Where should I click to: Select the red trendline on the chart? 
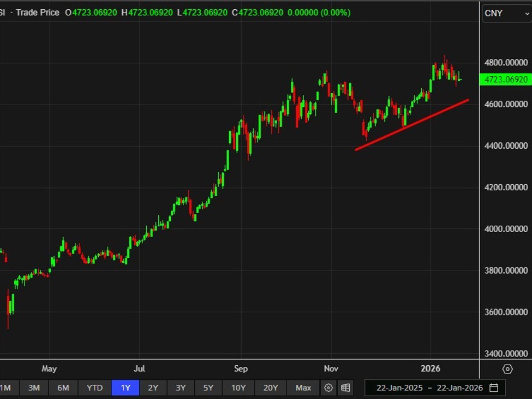[x=412, y=125]
